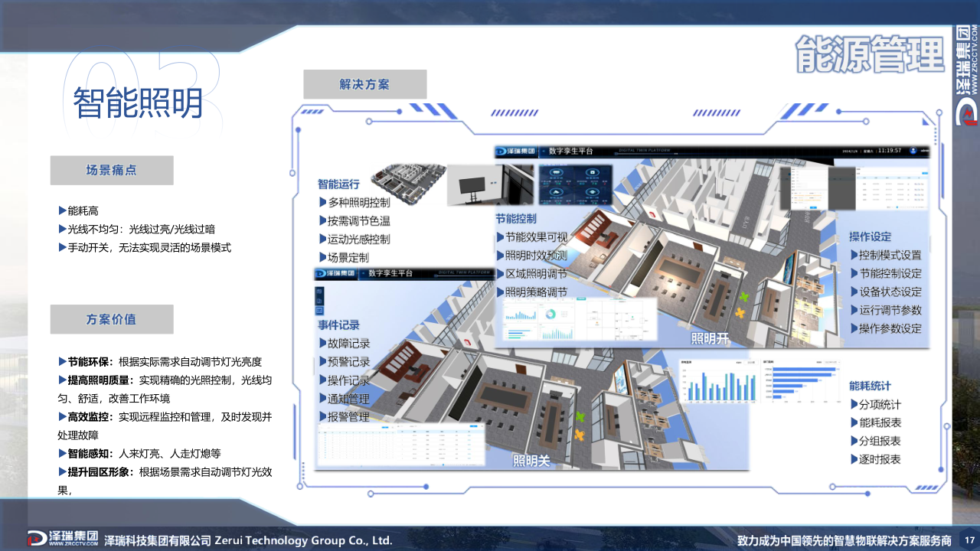
Task: Click the 场景痛点 heading label
Action: coord(112,170)
